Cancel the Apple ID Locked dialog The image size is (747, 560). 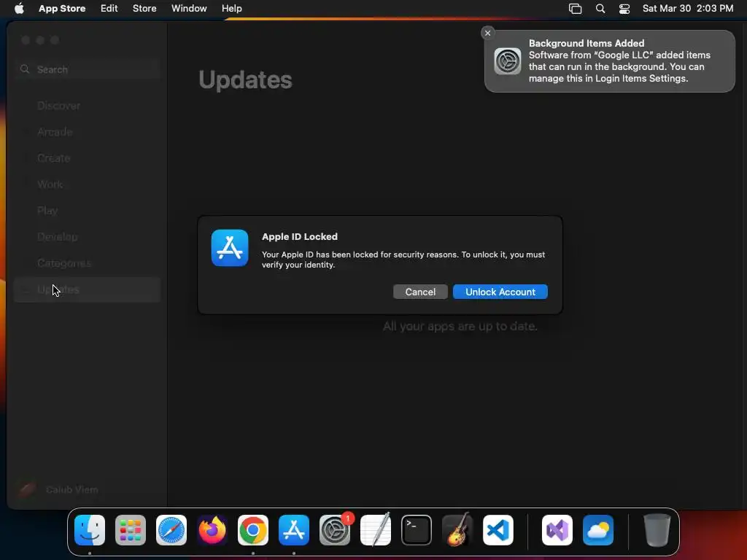(420, 292)
